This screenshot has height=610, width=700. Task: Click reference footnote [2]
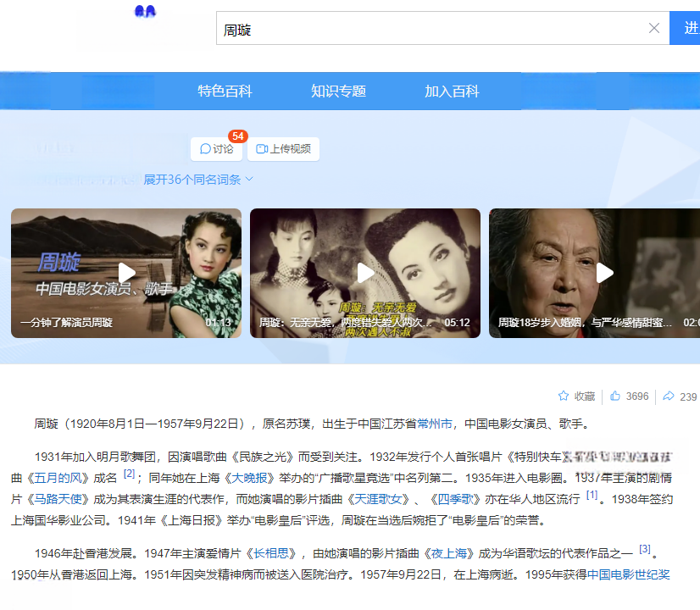[129, 474]
